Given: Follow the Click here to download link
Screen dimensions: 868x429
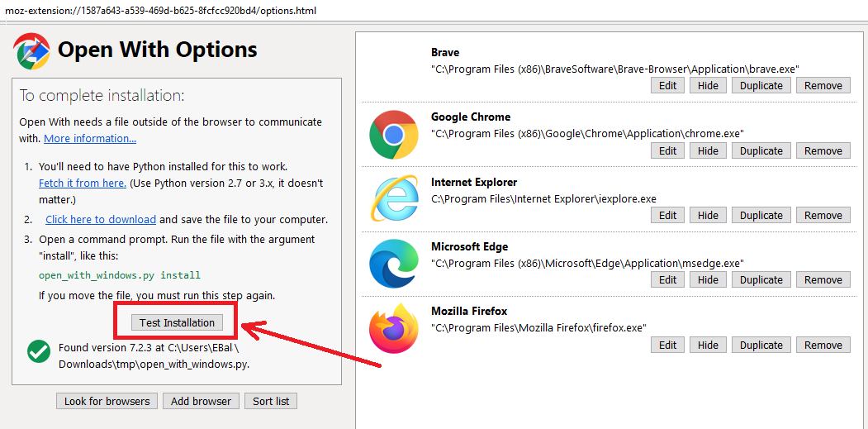Looking at the screenshot, I should pyautogui.click(x=101, y=220).
